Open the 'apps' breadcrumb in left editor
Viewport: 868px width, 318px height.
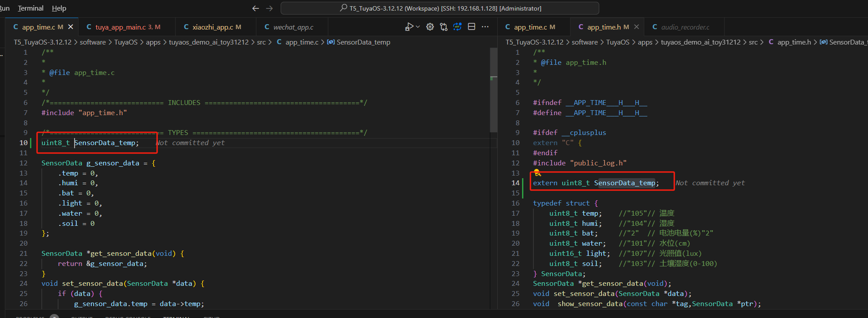pos(153,42)
